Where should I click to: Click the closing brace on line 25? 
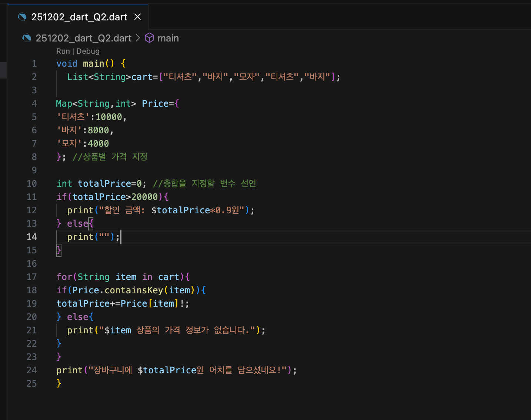(x=59, y=383)
